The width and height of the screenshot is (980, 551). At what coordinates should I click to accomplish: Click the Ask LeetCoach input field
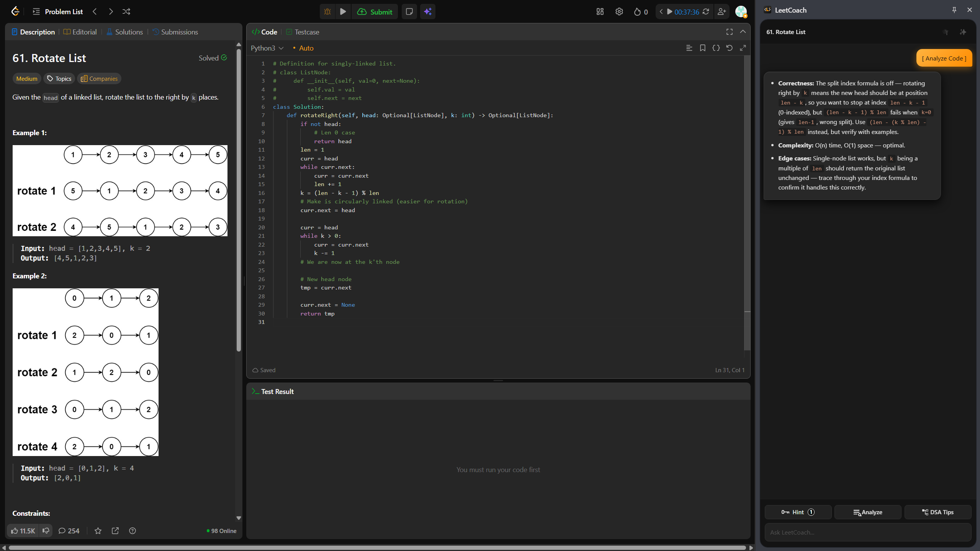pos(868,532)
